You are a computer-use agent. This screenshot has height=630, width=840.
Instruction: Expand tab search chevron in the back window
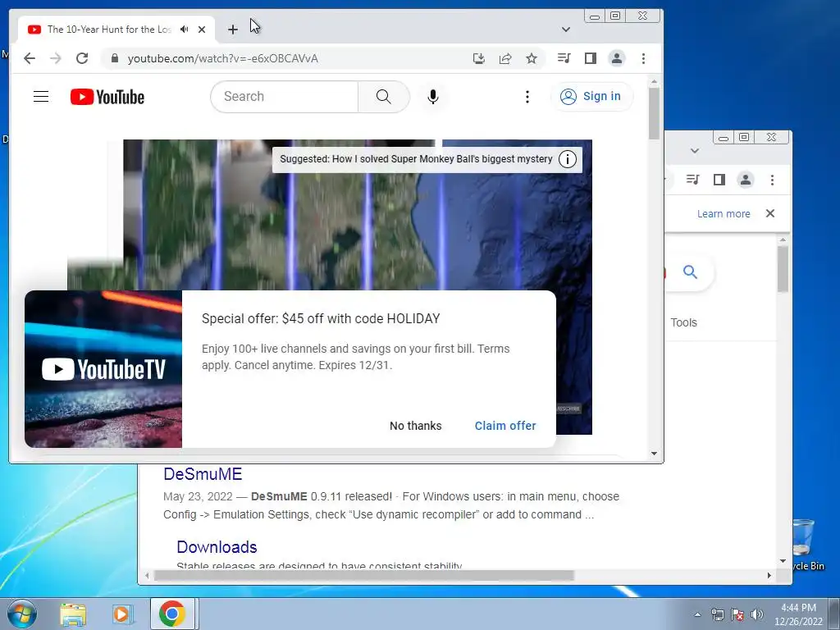tap(695, 151)
